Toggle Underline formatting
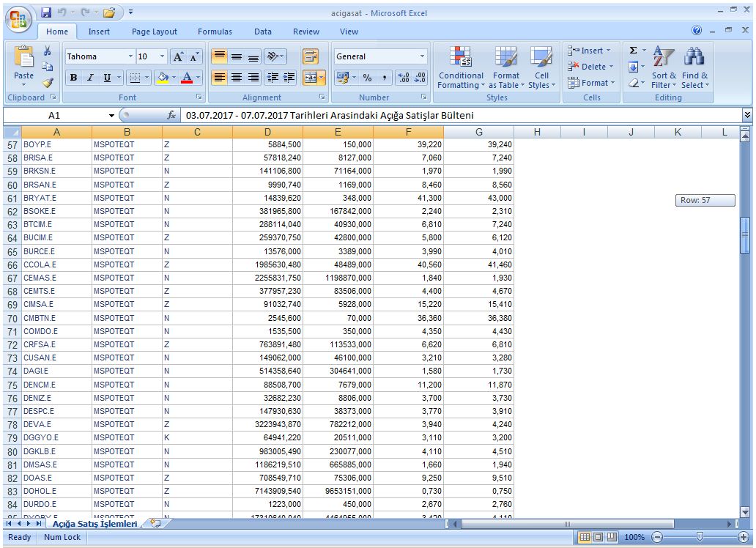 coord(107,77)
